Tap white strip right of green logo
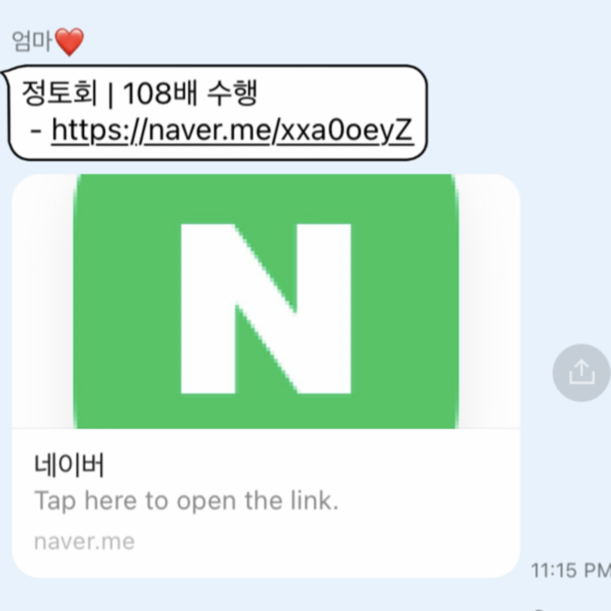 click(489, 301)
